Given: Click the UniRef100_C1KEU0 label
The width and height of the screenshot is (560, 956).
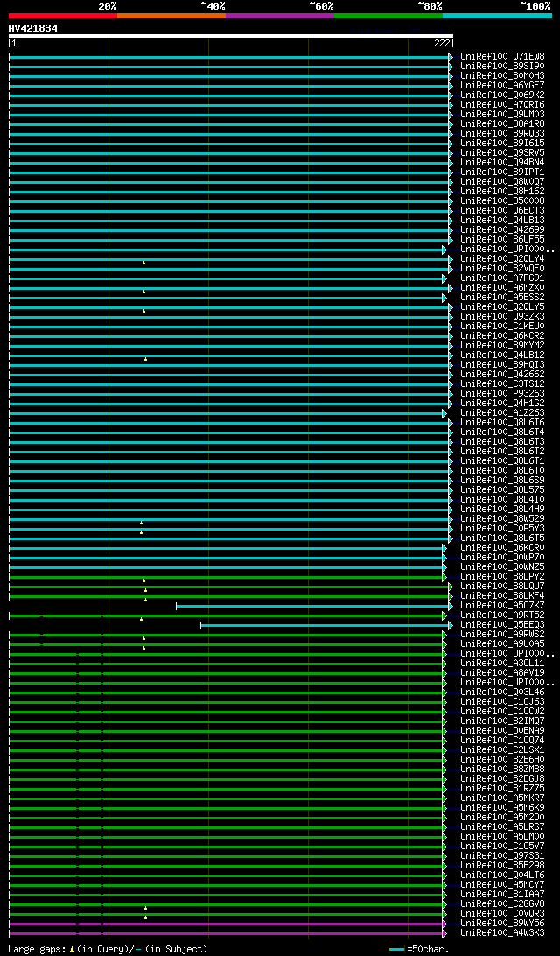Looking at the screenshot, I should coord(502,327).
